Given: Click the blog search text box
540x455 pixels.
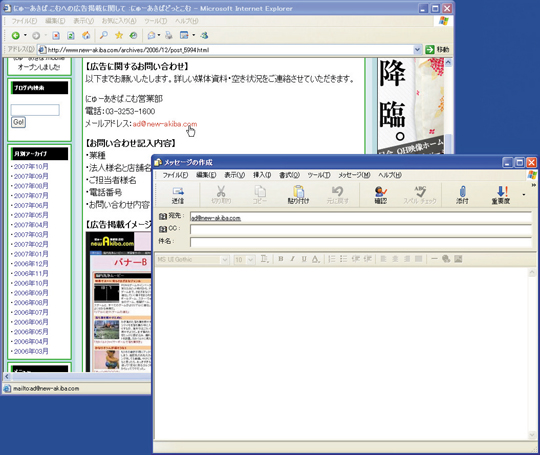Looking at the screenshot, I should tap(35, 110).
